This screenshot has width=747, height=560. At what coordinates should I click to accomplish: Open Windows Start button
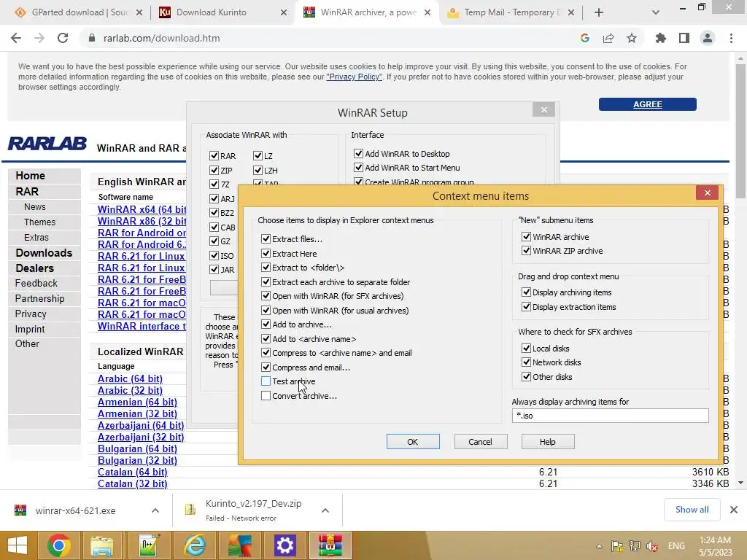[x=18, y=545]
